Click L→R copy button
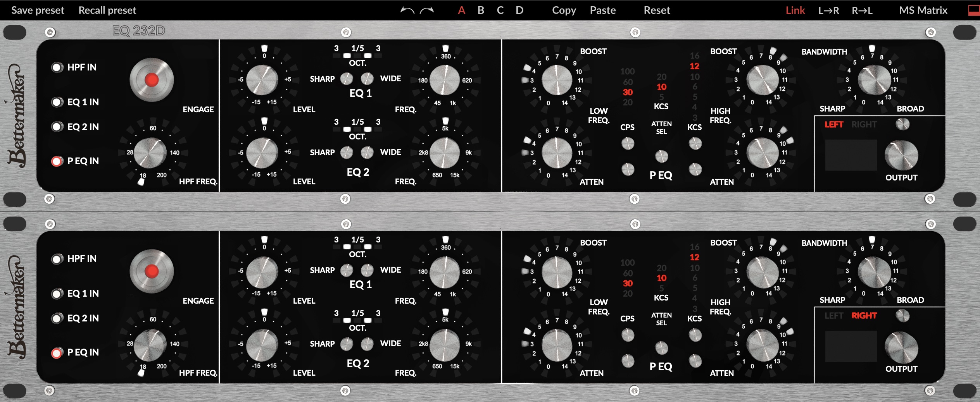The height and width of the screenshot is (402, 980). click(829, 10)
